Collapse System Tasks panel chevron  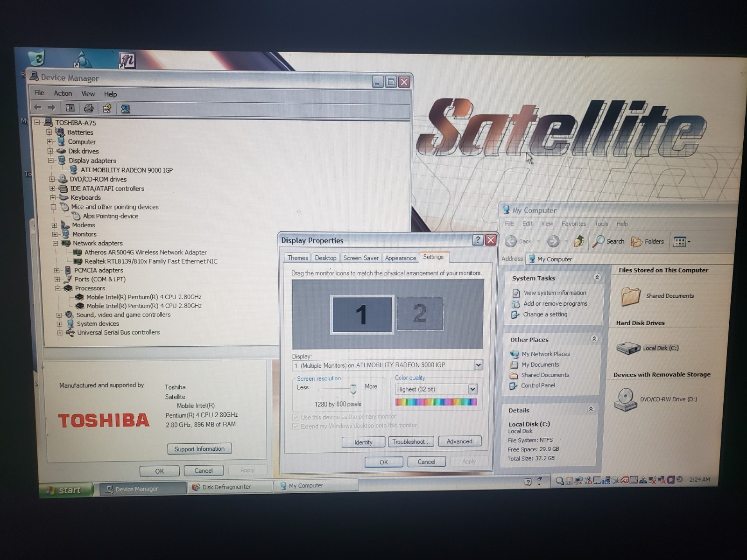[x=597, y=277]
